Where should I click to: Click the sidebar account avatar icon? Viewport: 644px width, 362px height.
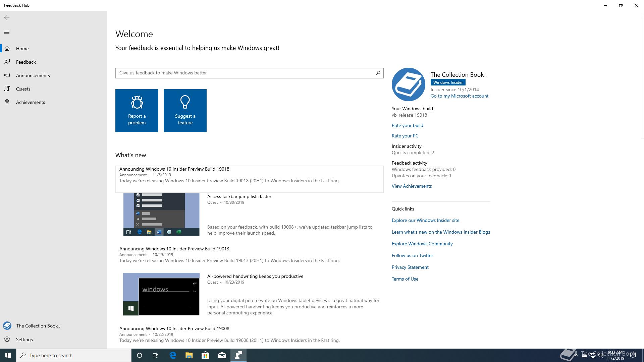(7, 326)
